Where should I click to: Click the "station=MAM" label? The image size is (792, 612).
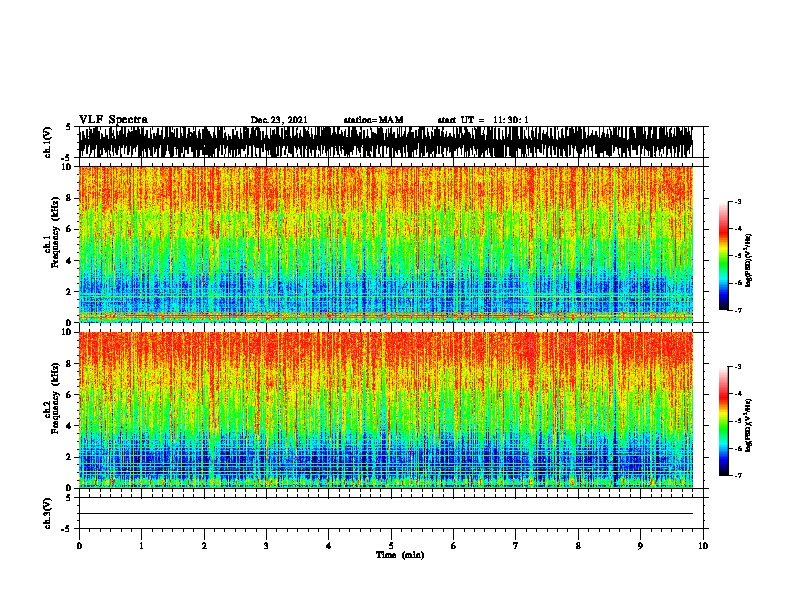pyautogui.click(x=373, y=120)
